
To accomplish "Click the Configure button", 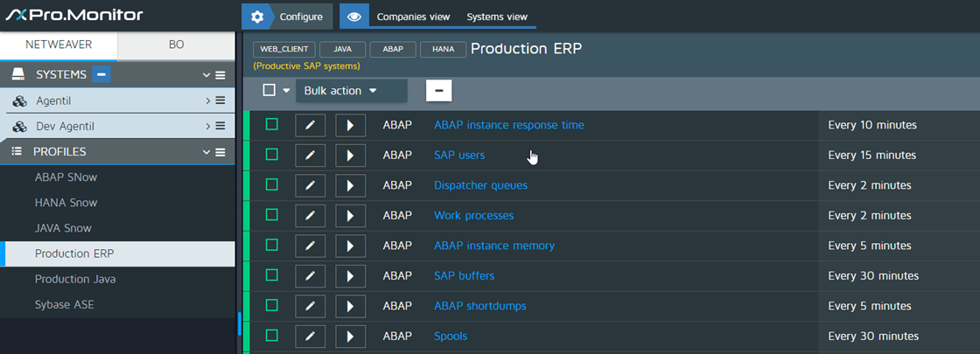I will pyautogui.click(x=287, y=17).
